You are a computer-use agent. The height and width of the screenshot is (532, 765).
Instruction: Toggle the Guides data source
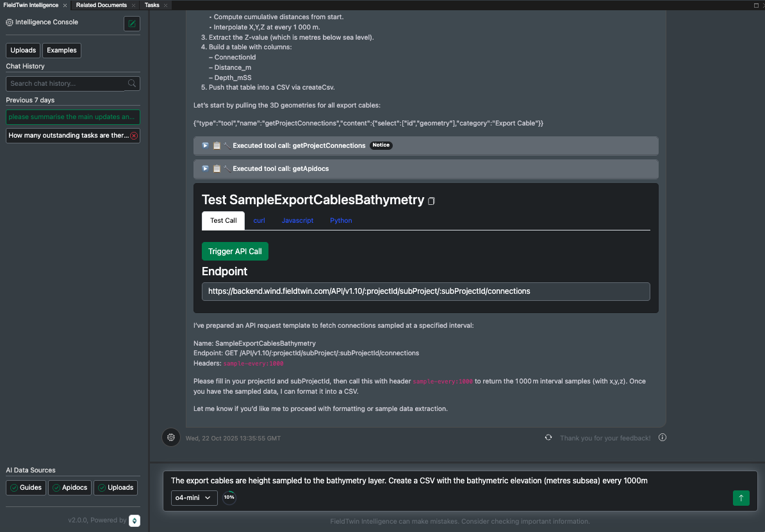click(25, 488)
